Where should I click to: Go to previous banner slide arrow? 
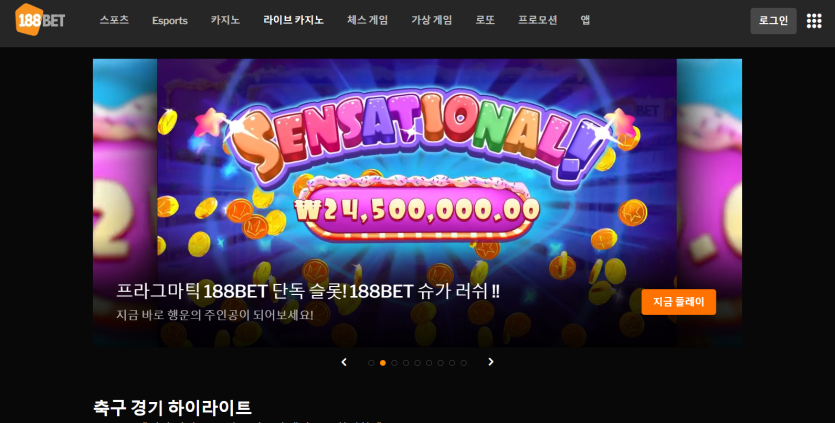click(344, 362)
